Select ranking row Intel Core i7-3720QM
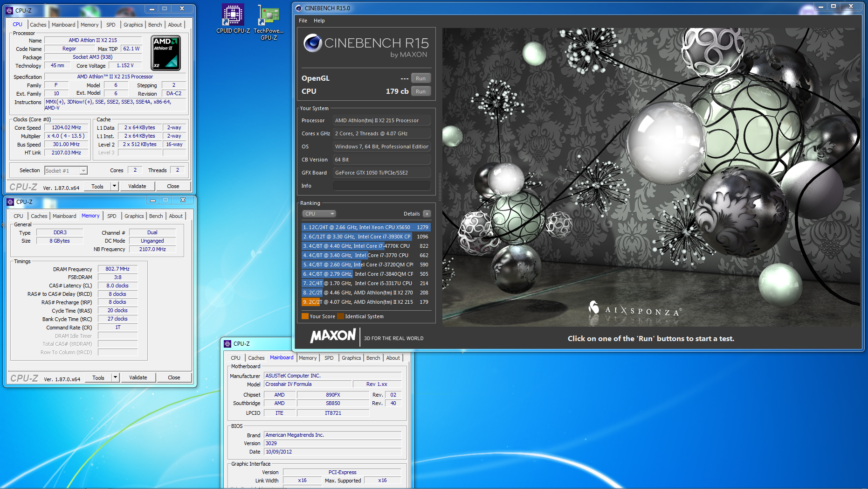Viewport: 868px width, 489px height. pyautogui.click(x=366, y=265)
